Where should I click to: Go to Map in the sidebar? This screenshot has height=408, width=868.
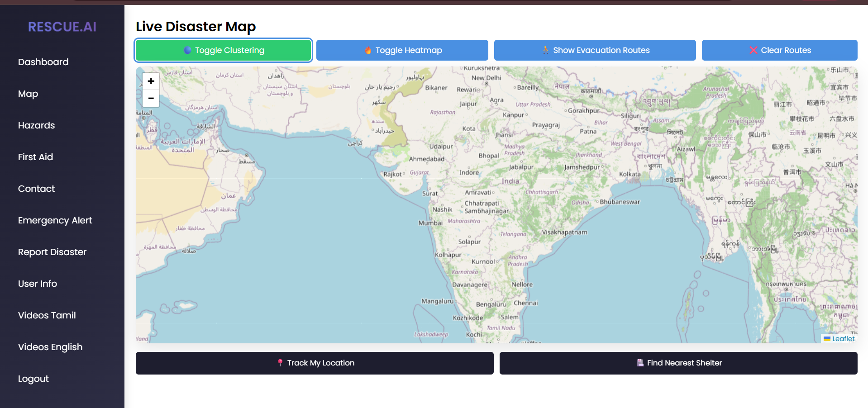point(28,94)
